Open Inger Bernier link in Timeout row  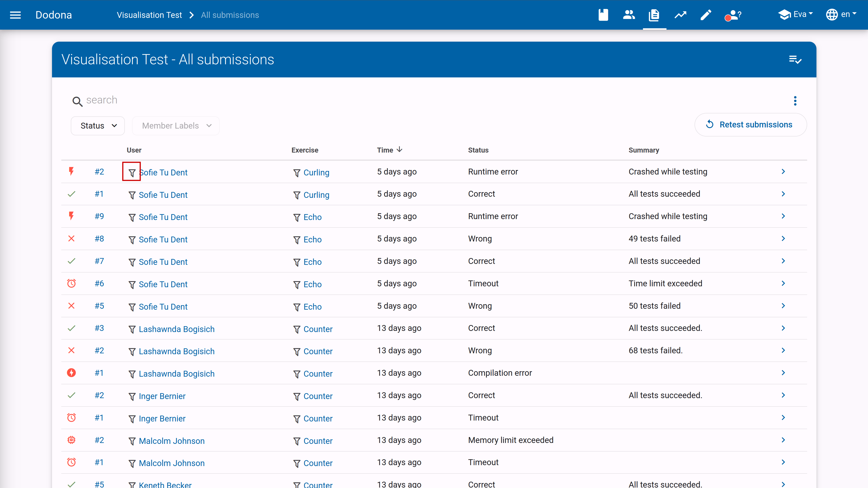[x=162, y=419]
